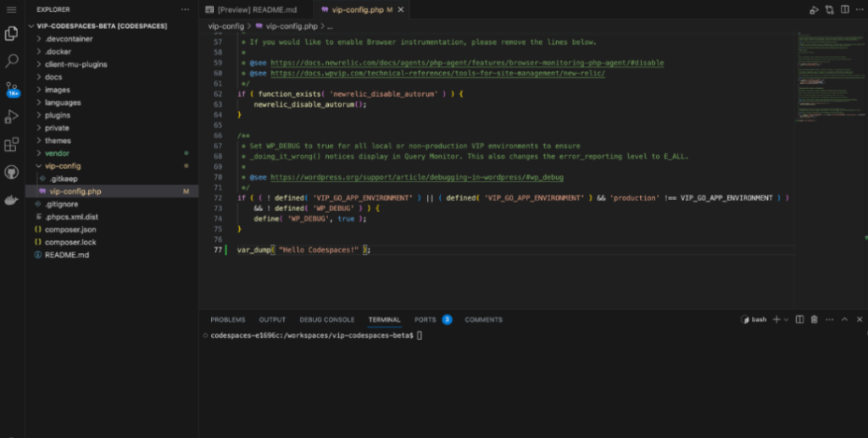The height and width of the screenshot is (438, 868).
Task: Expand the client-mu-plugins folder
Action: point(75,64)
